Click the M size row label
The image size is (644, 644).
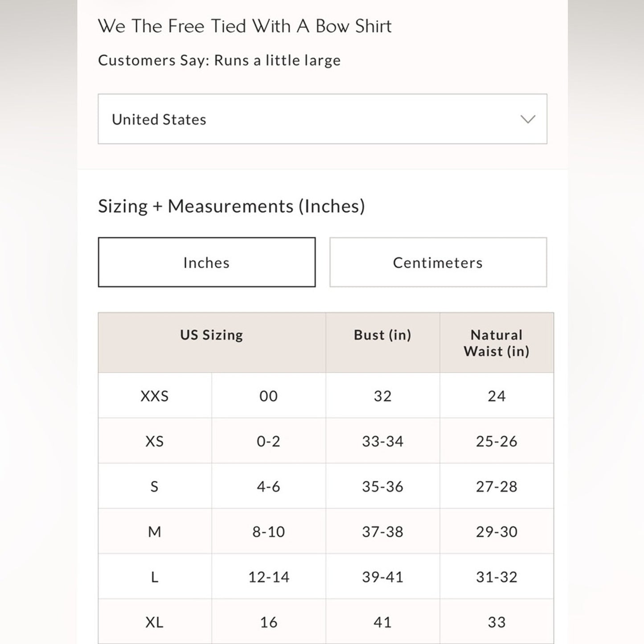(155, 532)
